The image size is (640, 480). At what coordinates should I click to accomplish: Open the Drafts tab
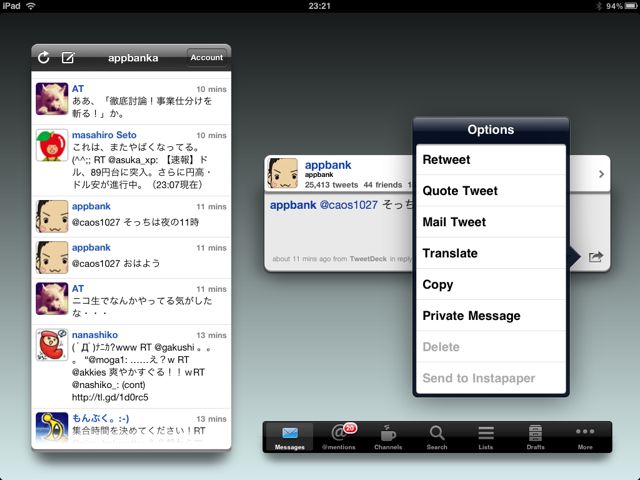point(535,437)
